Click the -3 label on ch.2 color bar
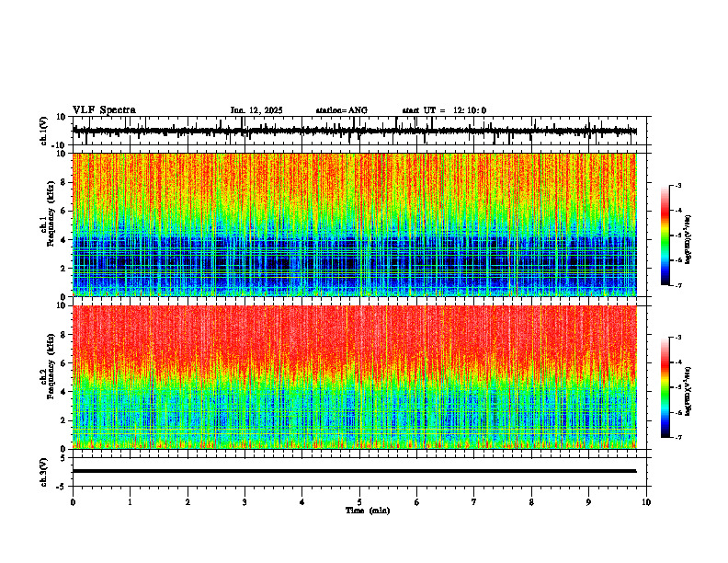This screenshot has height=563, width=728. [678, 338]
